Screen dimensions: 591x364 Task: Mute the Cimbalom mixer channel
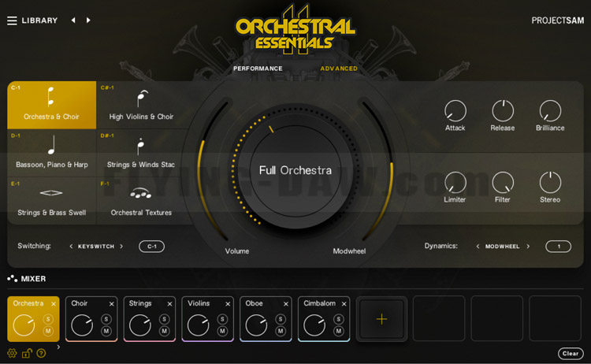339,331
